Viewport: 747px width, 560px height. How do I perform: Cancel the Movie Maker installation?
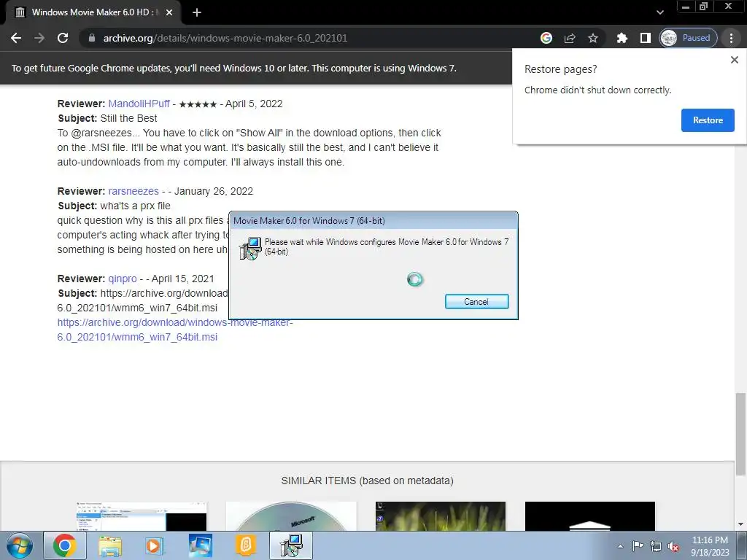(476, 301)
